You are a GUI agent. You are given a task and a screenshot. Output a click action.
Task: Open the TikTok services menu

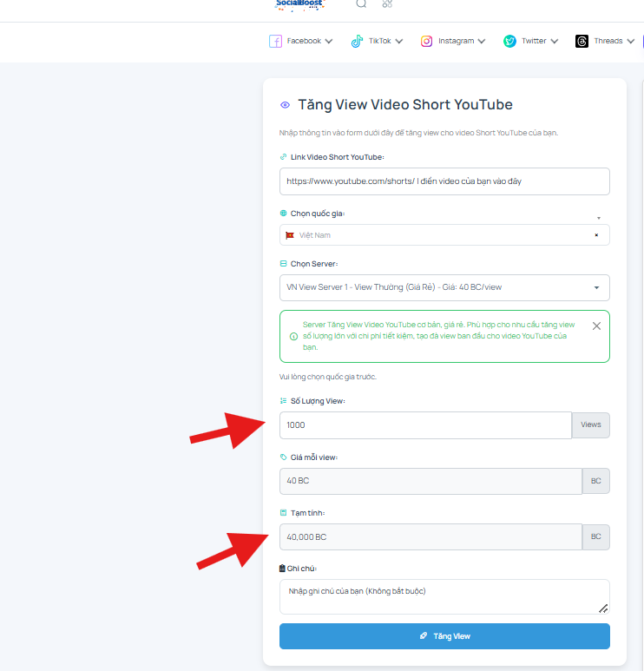point(377,41)
